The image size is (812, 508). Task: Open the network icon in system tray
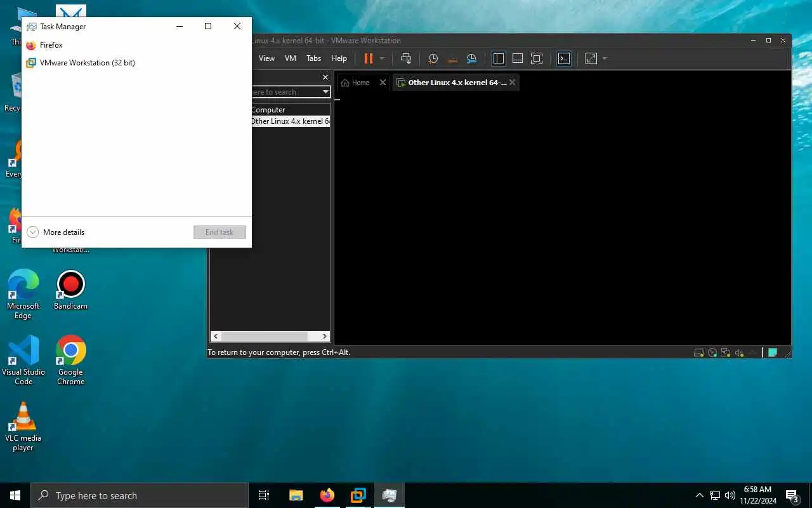[x=715, y=495]
